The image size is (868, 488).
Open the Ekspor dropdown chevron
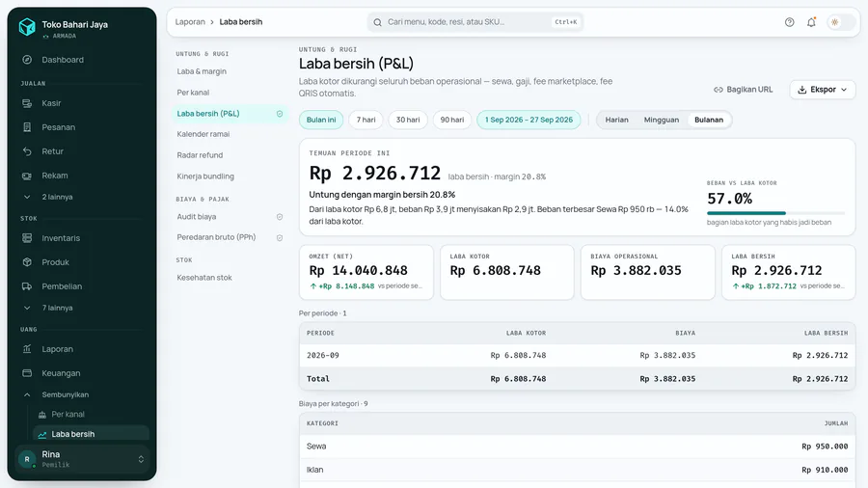pyautogui.click(x=844, y=90)
